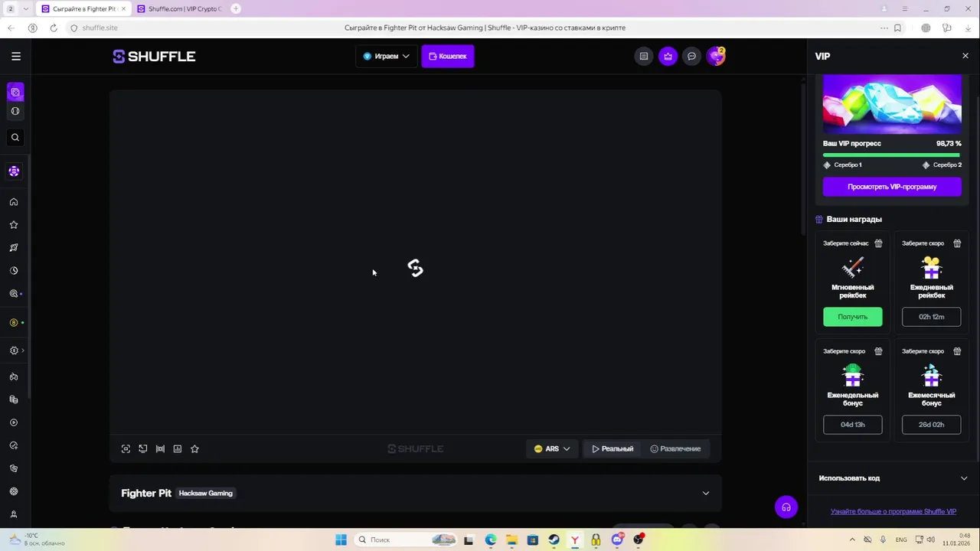Click the VIP gems banner image

coord(892,104)
